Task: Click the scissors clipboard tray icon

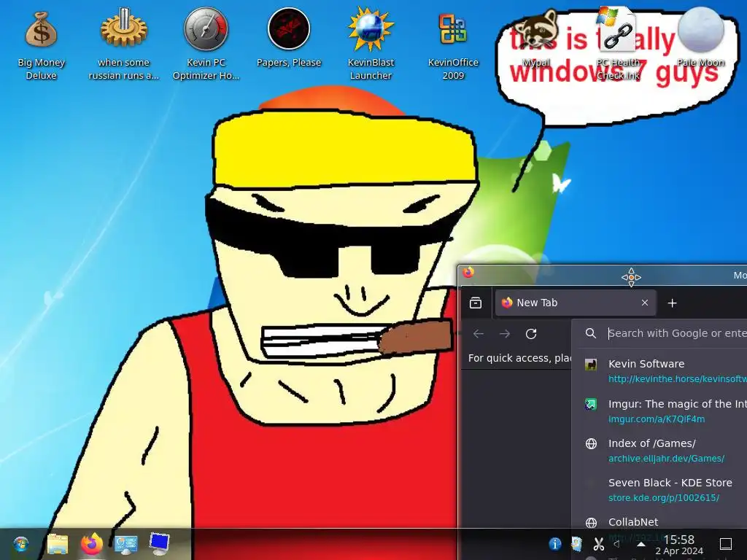Action: coord(599,544)
